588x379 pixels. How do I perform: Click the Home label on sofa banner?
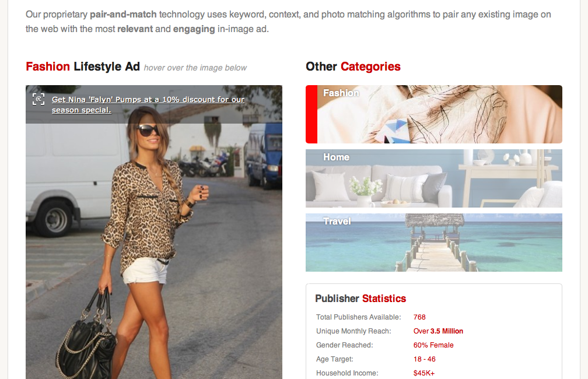[x=336, y=157]
